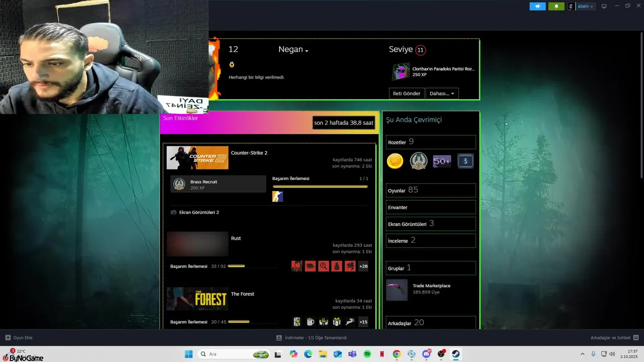The height and width of the screenshot is (362, 644).
Task: Open Discord from the taskbar
Action: pos(427,354)
